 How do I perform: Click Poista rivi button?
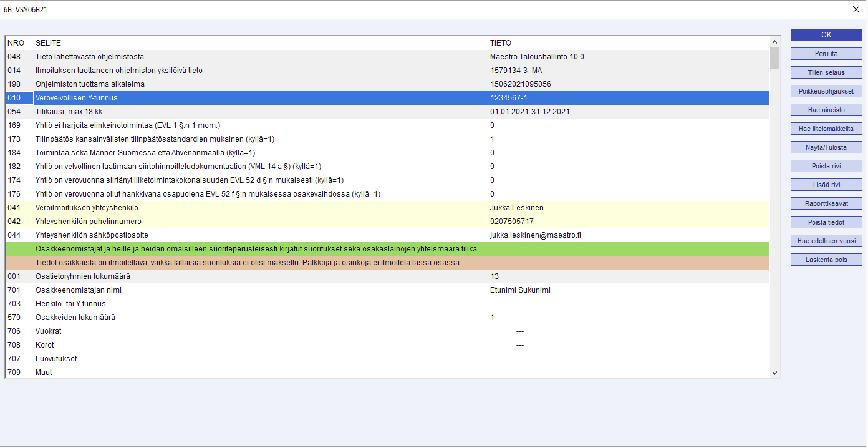[x=826, y=166]
